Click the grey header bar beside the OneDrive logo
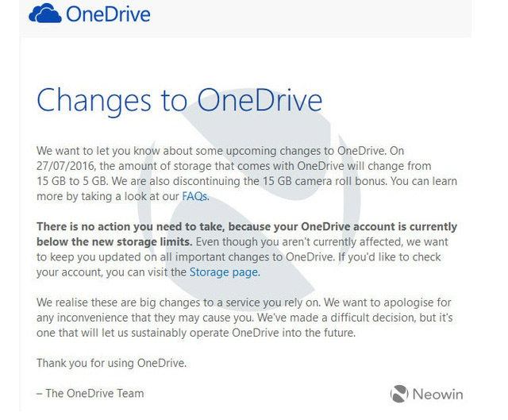Screen dimensions: 508x420 317,16
